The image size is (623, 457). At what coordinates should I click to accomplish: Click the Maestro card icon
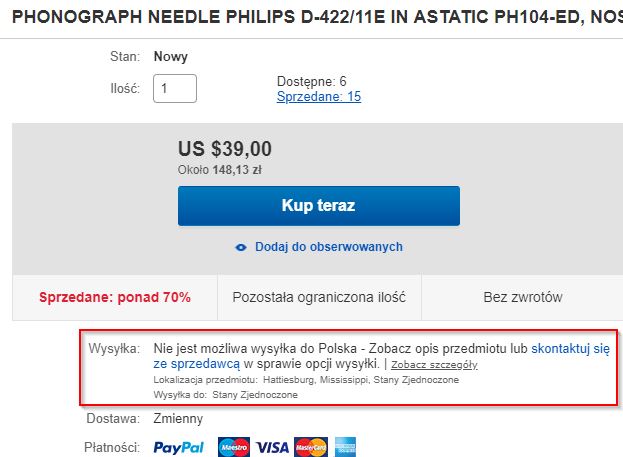coord(233,447)
